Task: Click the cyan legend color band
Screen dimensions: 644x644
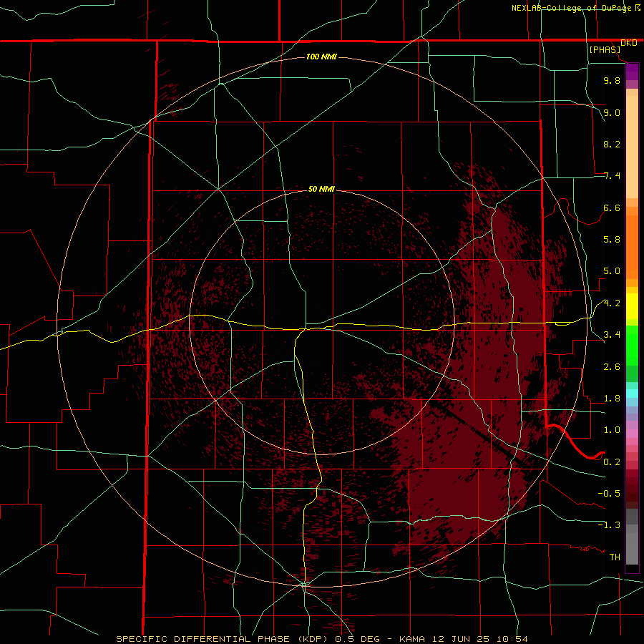Action: (632, 394)
